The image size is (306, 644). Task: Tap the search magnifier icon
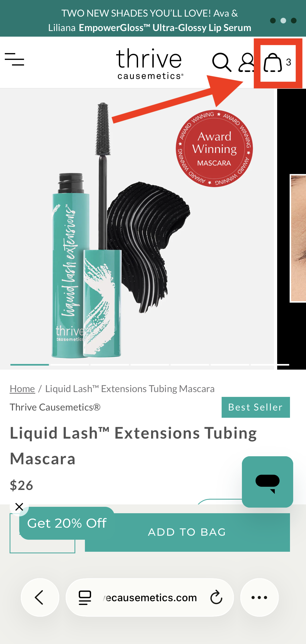click(221, 62)
